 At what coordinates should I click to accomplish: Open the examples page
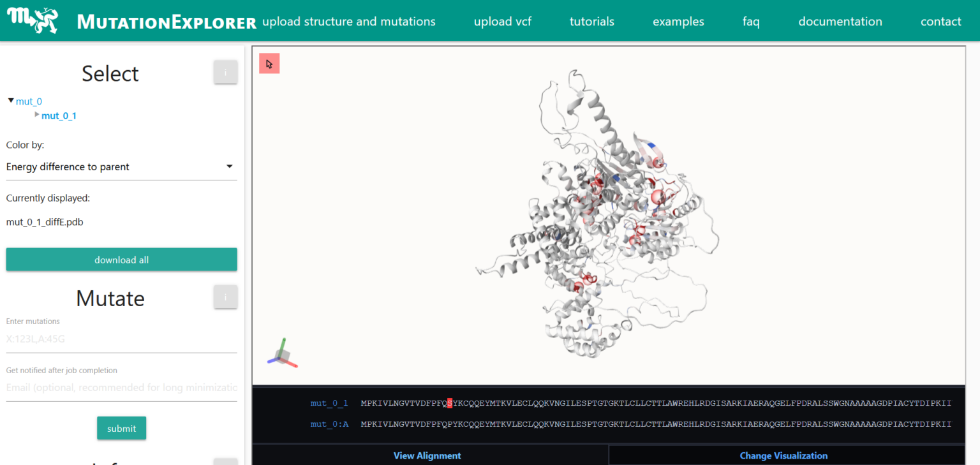[678, 21]
